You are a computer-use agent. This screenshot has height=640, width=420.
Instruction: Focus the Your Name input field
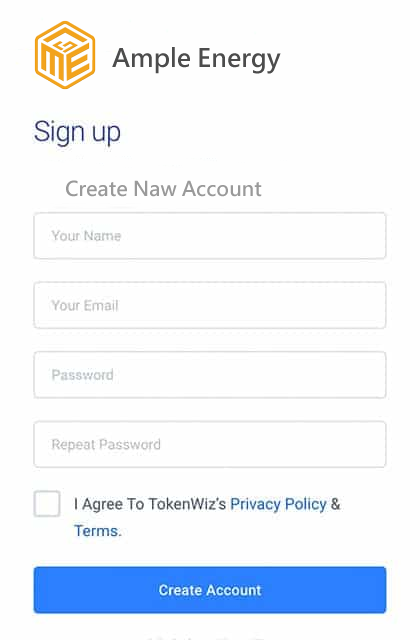pos(210,236)
